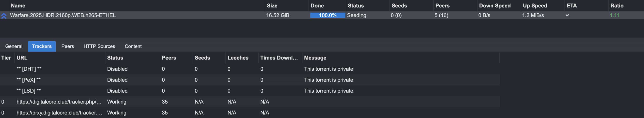Click the seeding upload arrows icon
This screenshot has width=644, height=118.
click(4, 16)
